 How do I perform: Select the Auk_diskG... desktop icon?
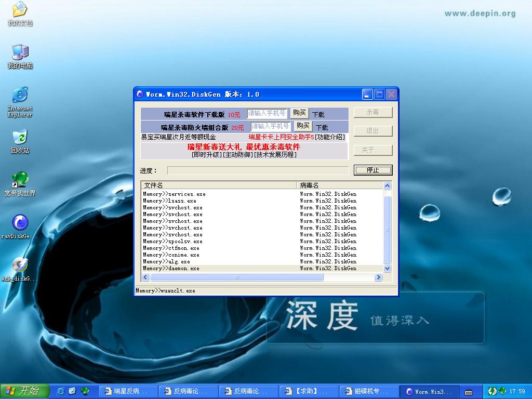tap(20, 265)
